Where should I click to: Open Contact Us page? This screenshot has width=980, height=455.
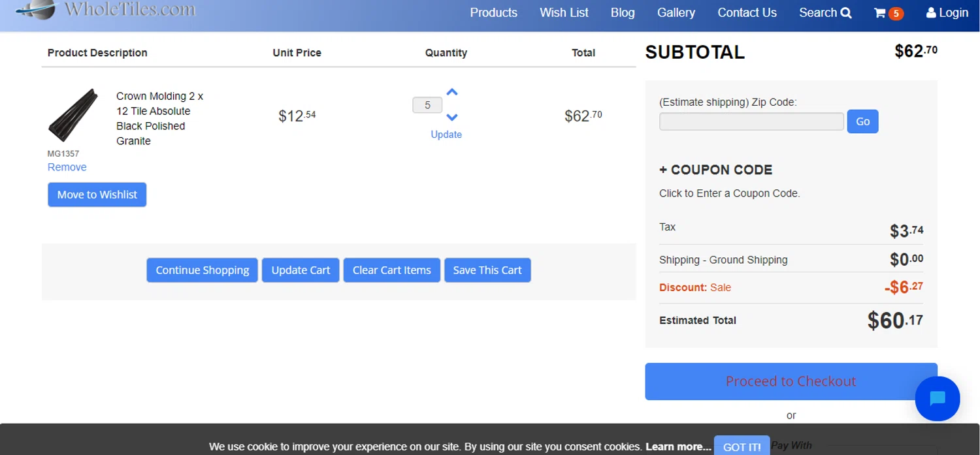pyautogui.click(x=747, y=12)
